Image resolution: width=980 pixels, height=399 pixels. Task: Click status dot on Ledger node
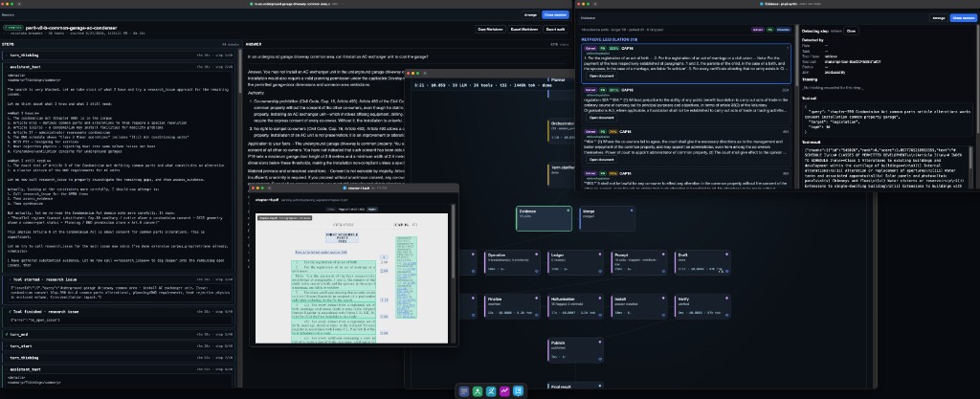coord(599,255)
